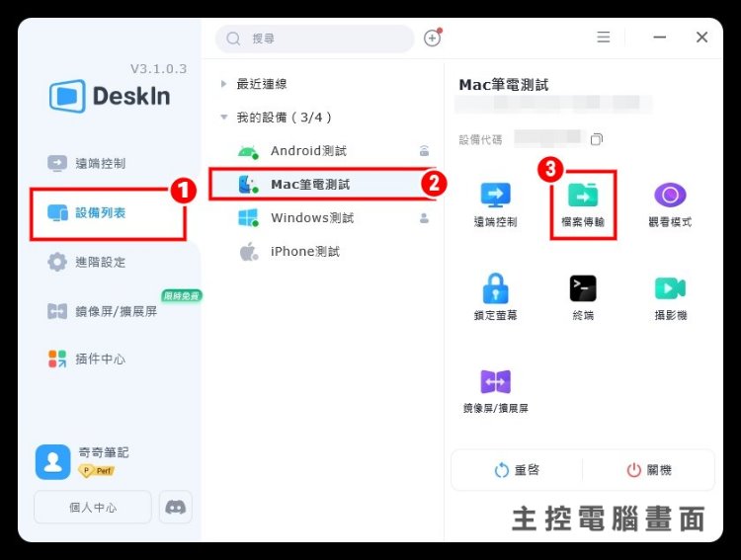Open 鏡像屏/擴展屏 in device panel
The width and height of the screenshot is (741, 560).
[x=495, y=391]
